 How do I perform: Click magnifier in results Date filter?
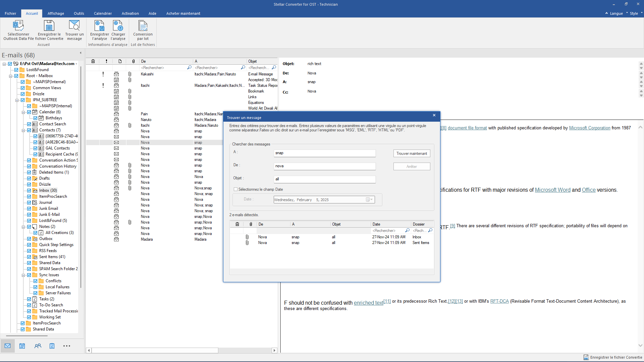407,231
